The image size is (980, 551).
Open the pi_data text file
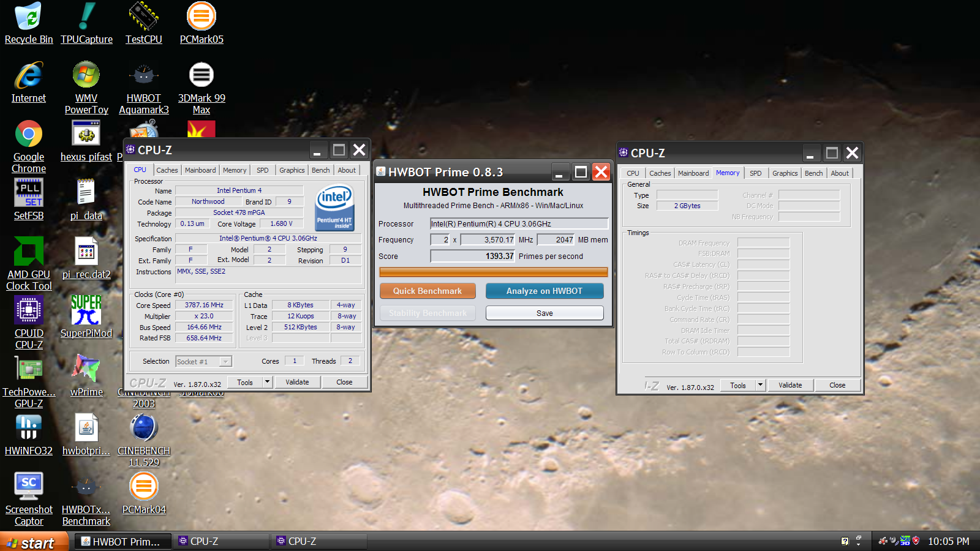pos(86,200)
